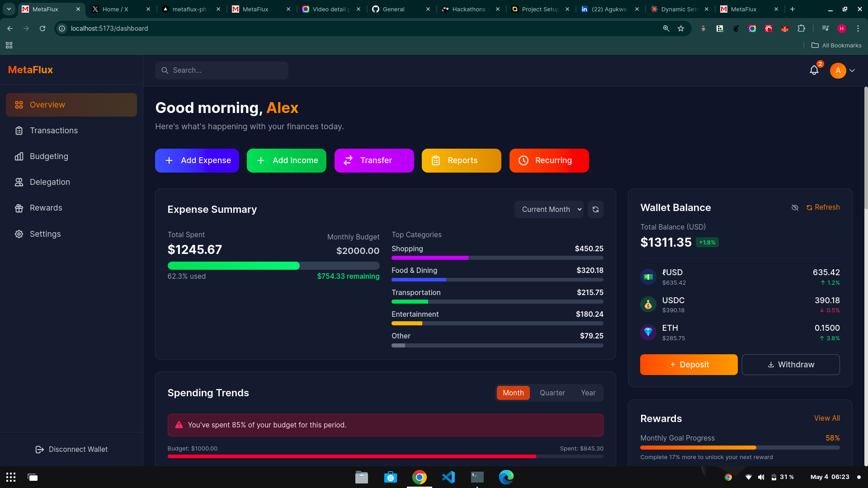
Task: Switch to the Hackathons browser tab
Action: [x=468, y=9]
